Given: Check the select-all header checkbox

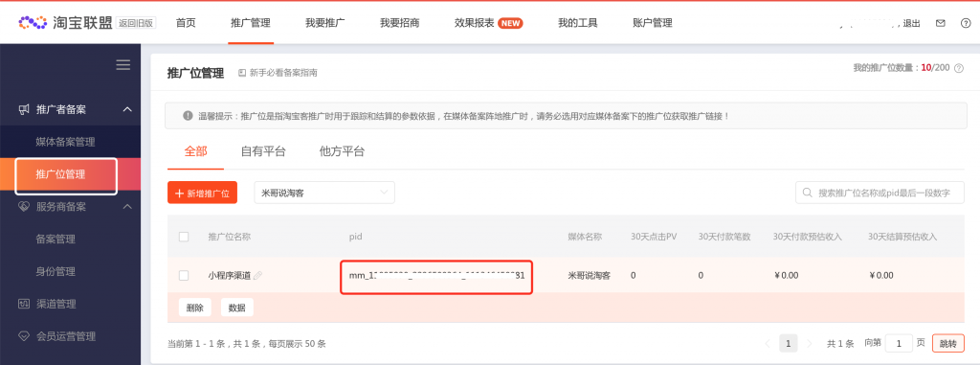Looking at the screenshot, I should [x=184, y=237].
